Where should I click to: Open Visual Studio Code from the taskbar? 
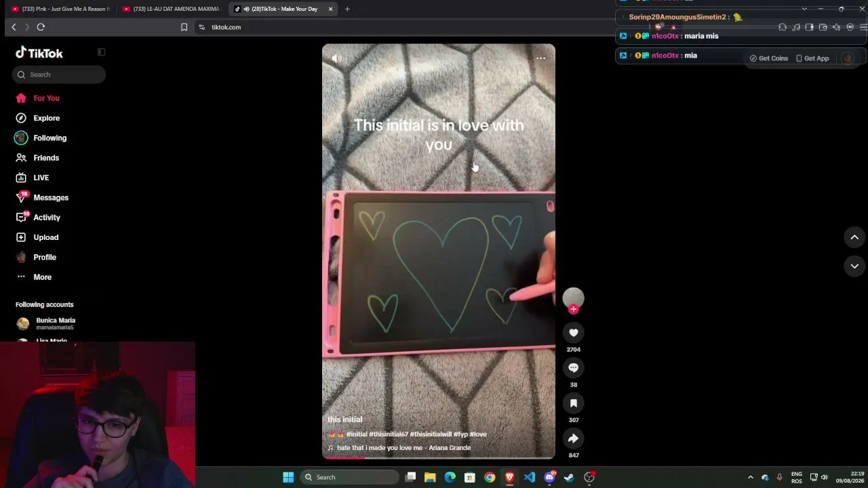pyautogui.click(x=530, y=477)
